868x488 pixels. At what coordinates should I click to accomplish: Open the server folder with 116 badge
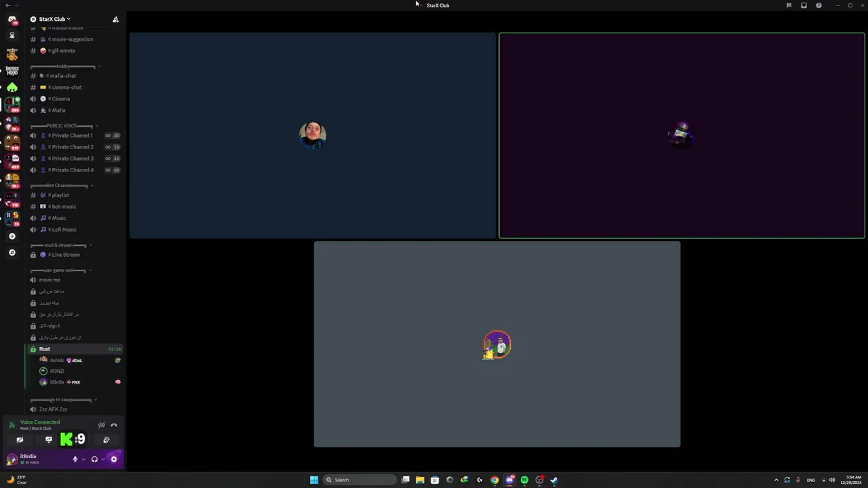point(12,199)
